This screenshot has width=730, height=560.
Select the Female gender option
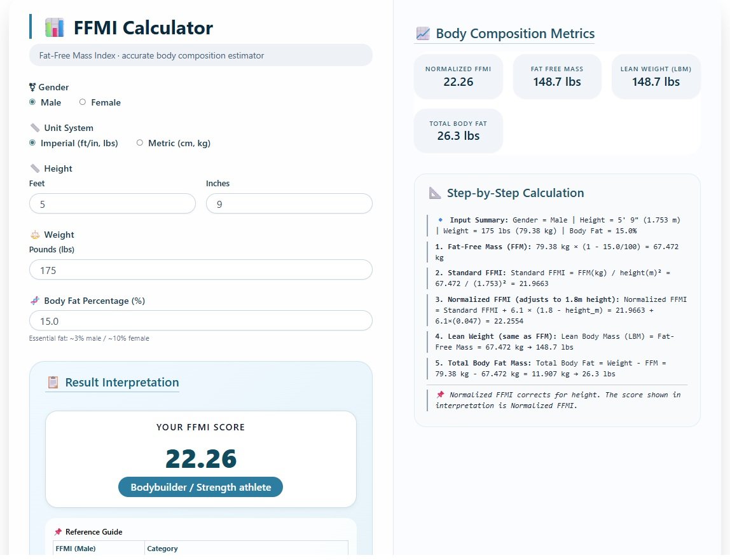(x=83, y=102)
